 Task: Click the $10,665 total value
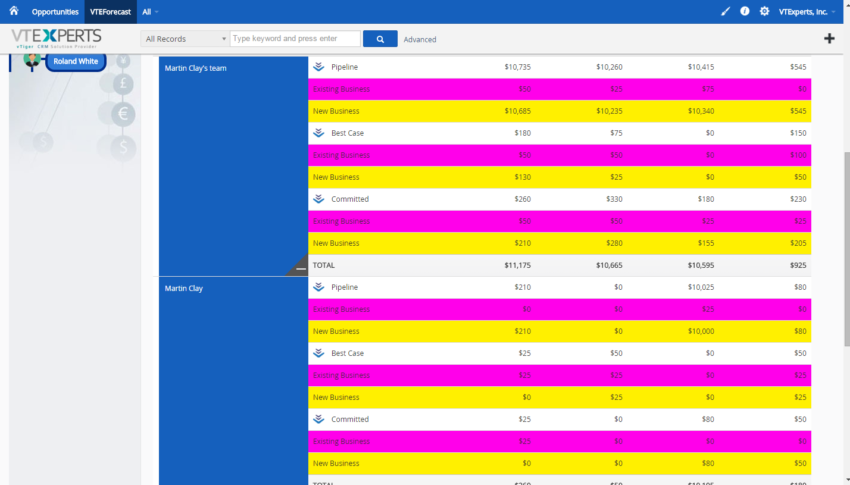click(x=609, y=266)
